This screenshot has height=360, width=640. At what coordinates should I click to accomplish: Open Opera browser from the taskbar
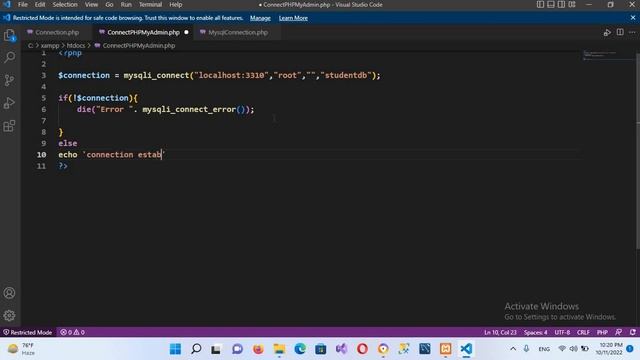(362, 349)
